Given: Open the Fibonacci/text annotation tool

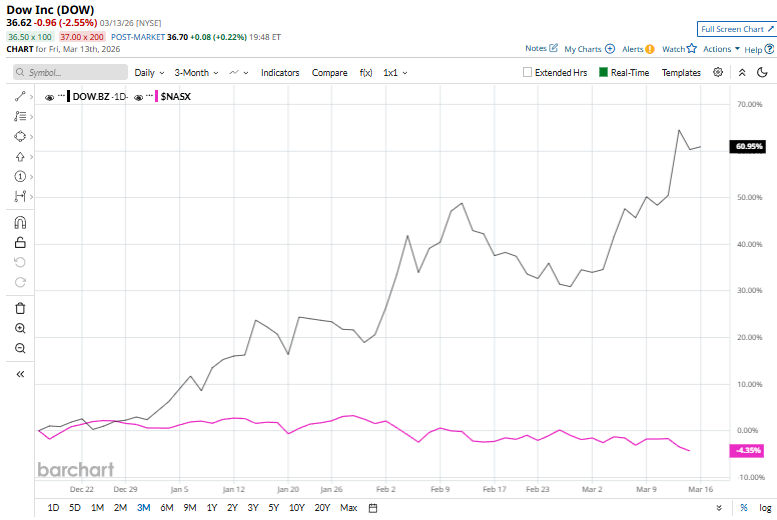Looking at the screenshot, I should (20, 116).
